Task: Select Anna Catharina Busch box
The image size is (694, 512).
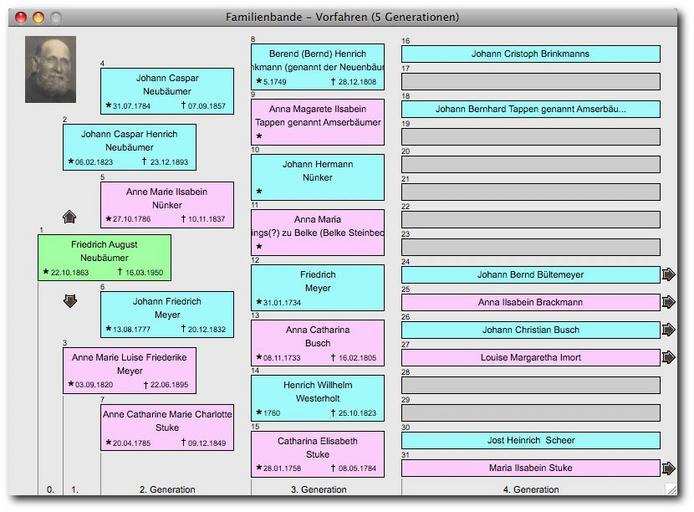Action: [x=318, y=343]
